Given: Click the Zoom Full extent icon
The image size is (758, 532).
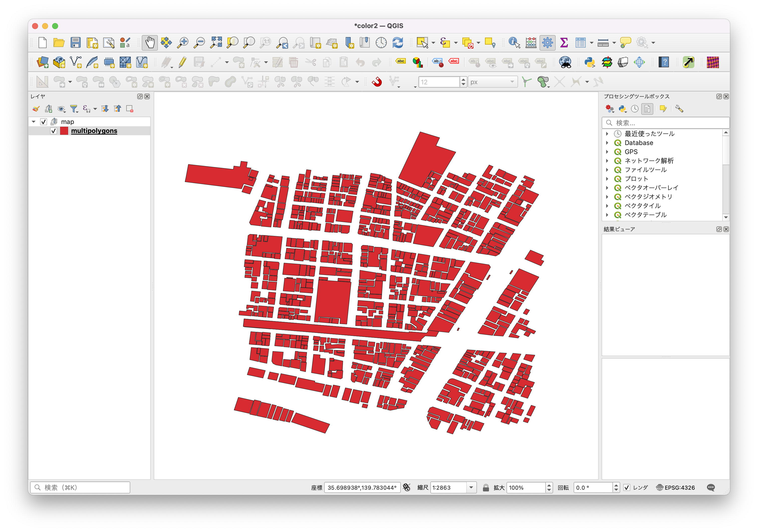Looking at the screenshot, I should tap(217, 43).
